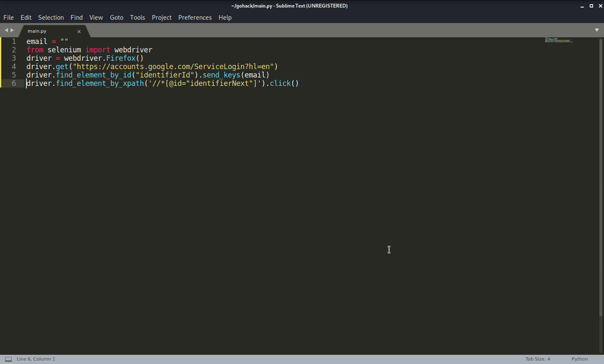Open the Selection menu

point(51,17)
